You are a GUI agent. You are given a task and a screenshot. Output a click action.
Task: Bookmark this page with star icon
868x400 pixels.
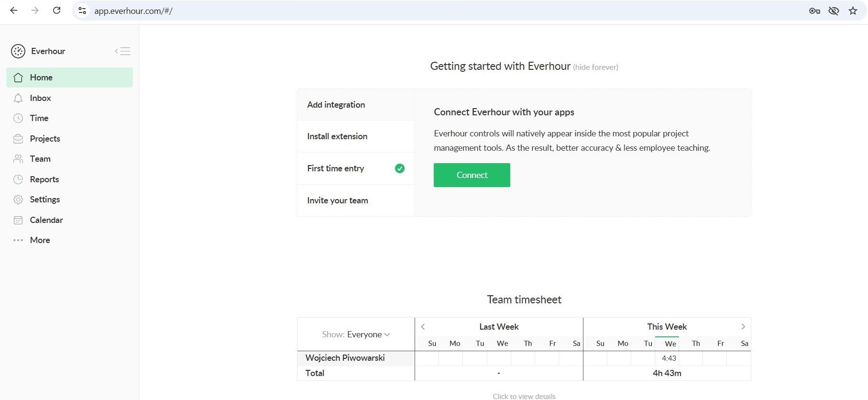coord(853,11)
